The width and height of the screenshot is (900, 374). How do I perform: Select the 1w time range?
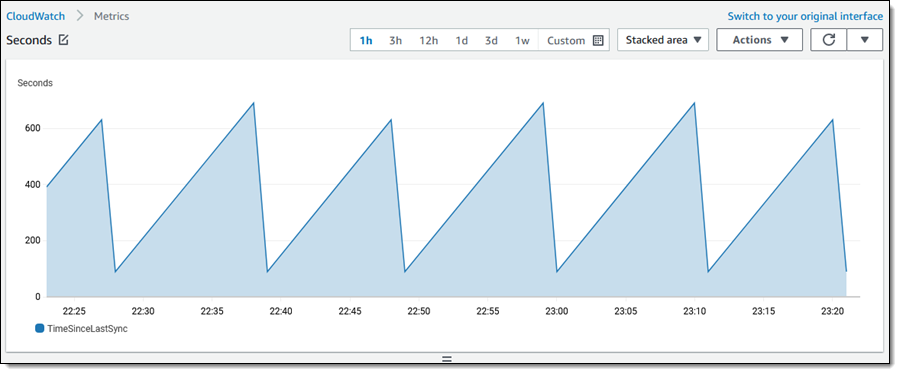coord(522,40)
